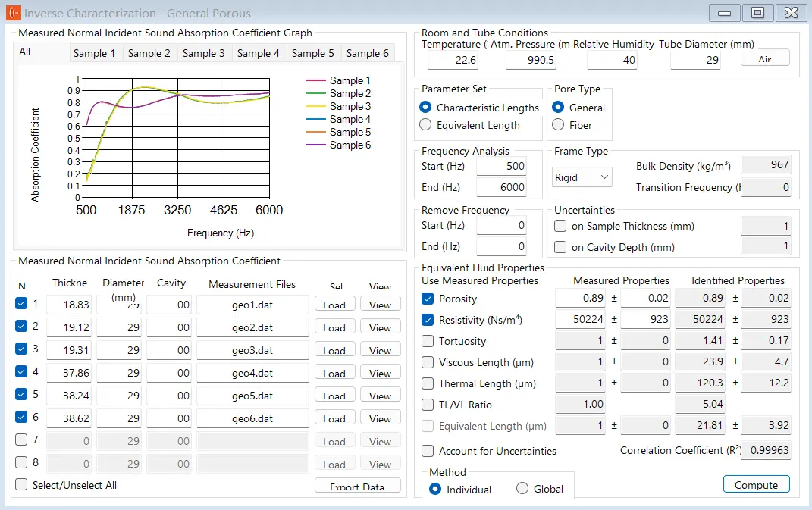Toggle the Select/Unselect All checkbox
Image resolution: width=812 pixels, height=510 pixels.
[21, 485]
